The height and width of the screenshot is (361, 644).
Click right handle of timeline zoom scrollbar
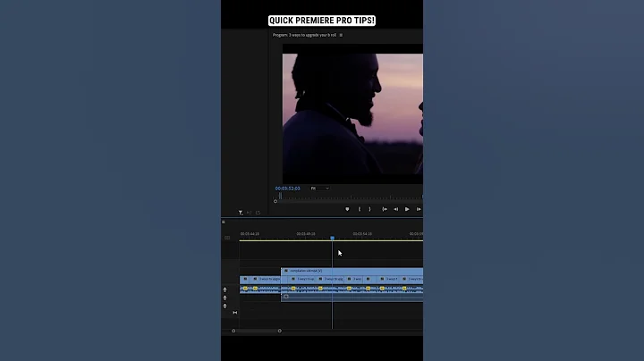pos(280,331)
